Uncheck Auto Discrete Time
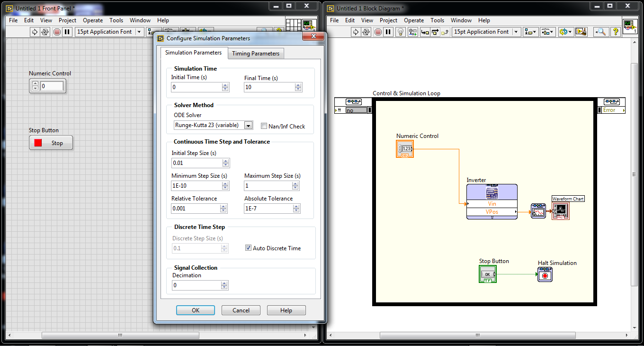644x346 pixels. pyautogui.click(x=248, y=247)
